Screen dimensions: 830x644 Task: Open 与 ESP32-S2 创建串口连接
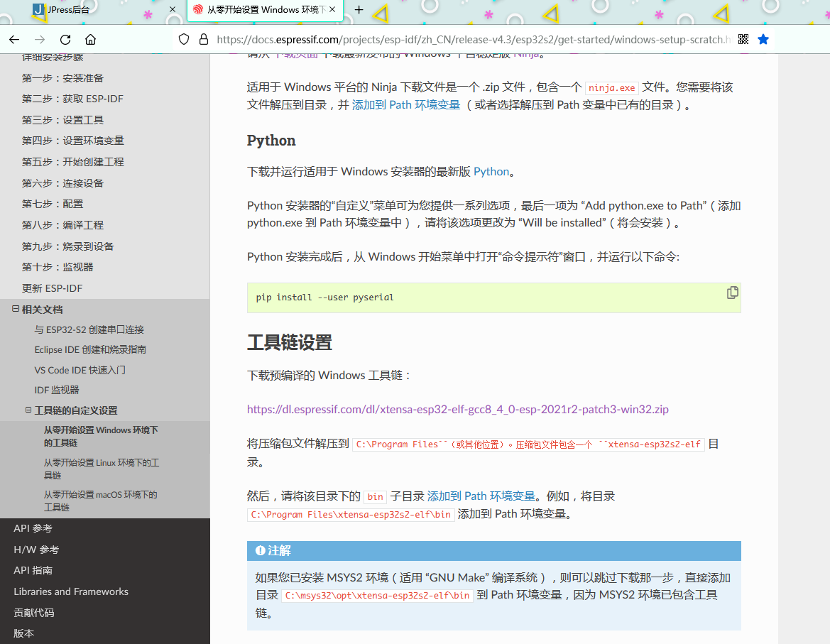coord(89,329)
